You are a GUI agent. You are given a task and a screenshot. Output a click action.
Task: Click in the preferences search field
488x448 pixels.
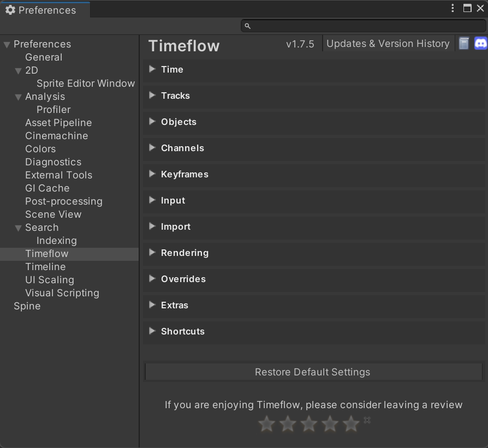click(x=364, y=26)
